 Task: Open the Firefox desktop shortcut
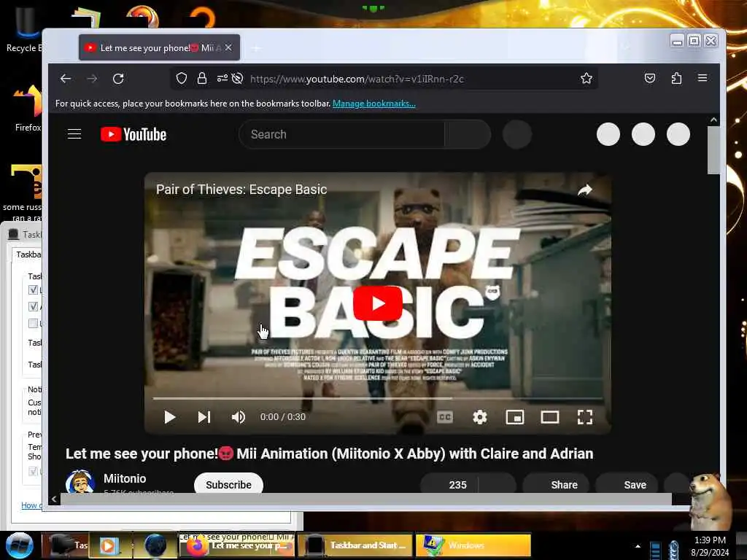tap(27, 109)
